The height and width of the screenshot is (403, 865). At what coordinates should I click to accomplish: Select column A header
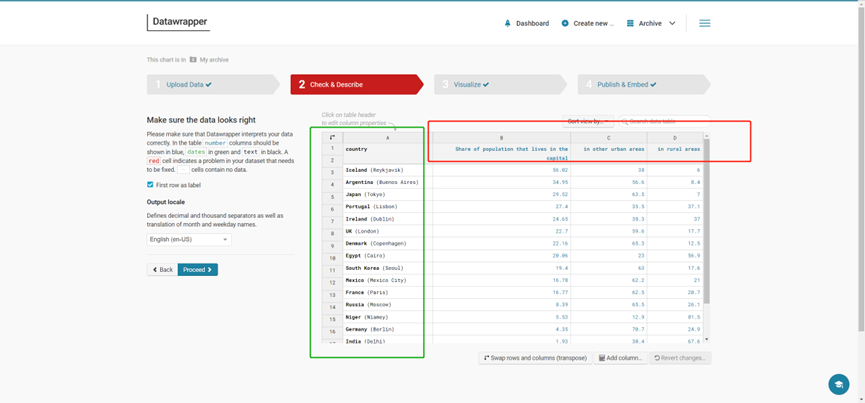(387, 138)
